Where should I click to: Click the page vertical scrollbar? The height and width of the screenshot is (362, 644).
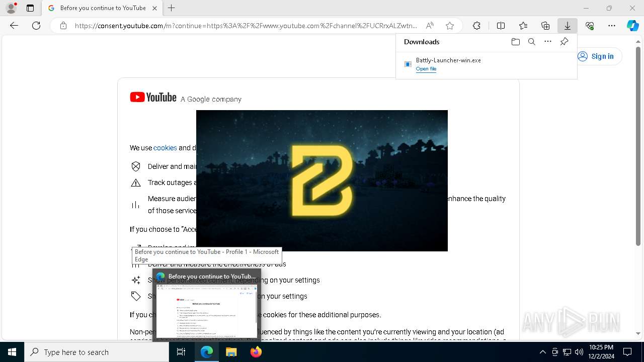638,146
